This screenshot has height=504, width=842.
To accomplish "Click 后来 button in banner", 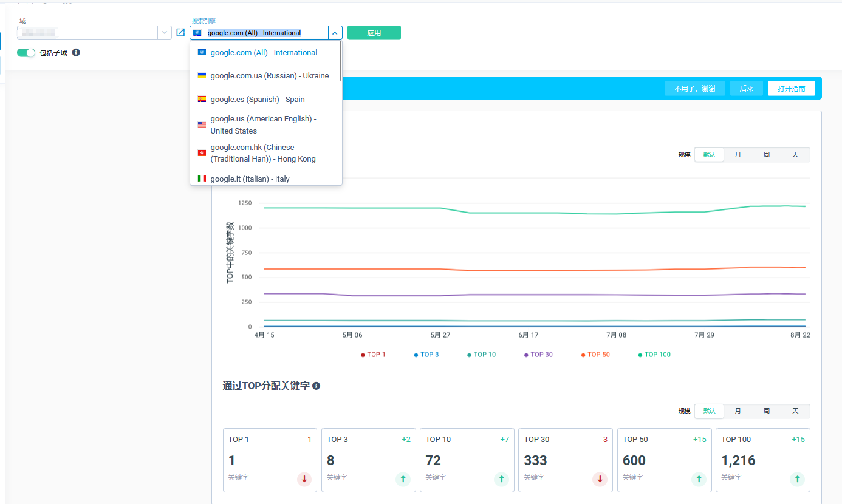I will click(747, 89).
